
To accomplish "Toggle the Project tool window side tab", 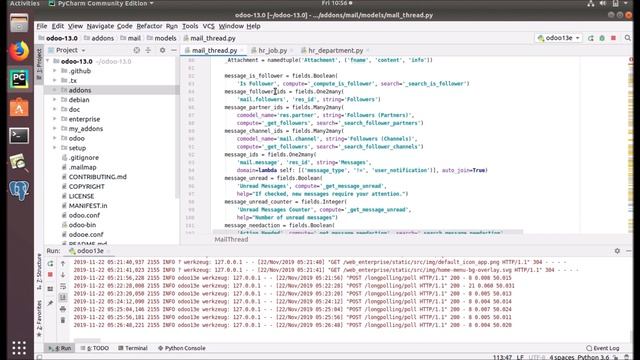I will pos(39,64).
